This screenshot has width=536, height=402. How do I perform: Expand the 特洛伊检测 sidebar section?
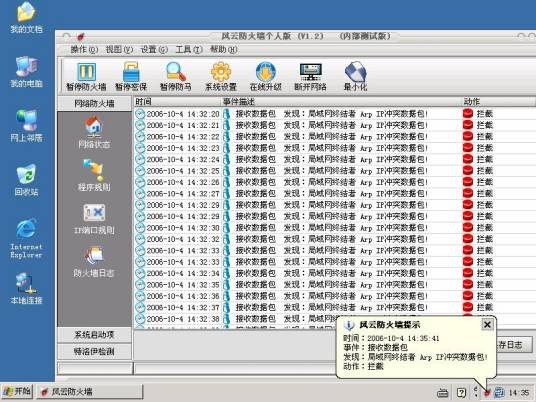(x=94, y=351)
